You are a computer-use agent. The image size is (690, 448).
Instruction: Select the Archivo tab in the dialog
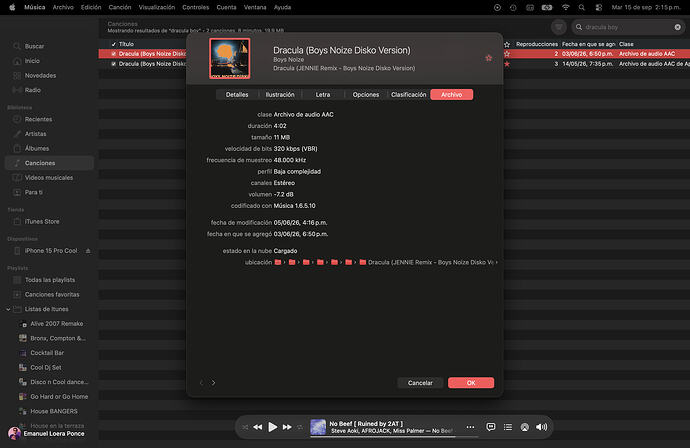451,95
